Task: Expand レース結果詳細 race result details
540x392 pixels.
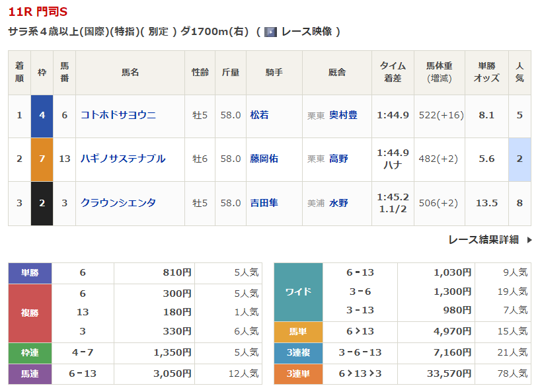Action: coord(483,240)
